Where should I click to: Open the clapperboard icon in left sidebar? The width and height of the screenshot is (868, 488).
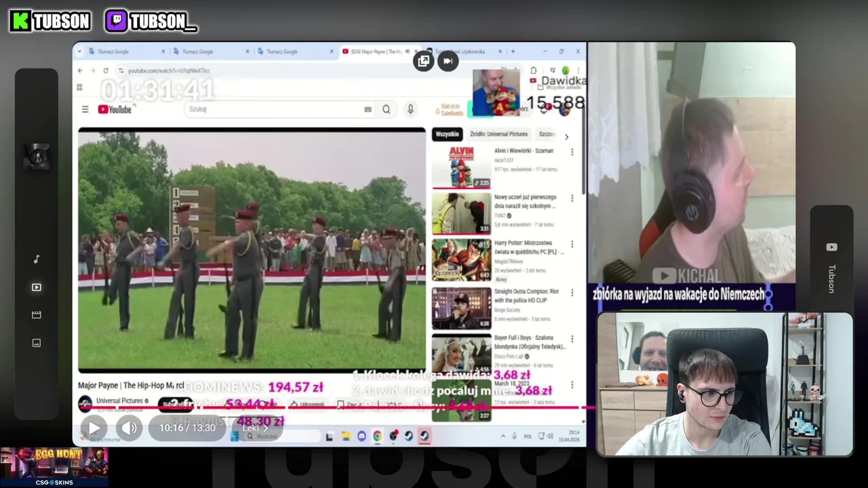(37, 315)
